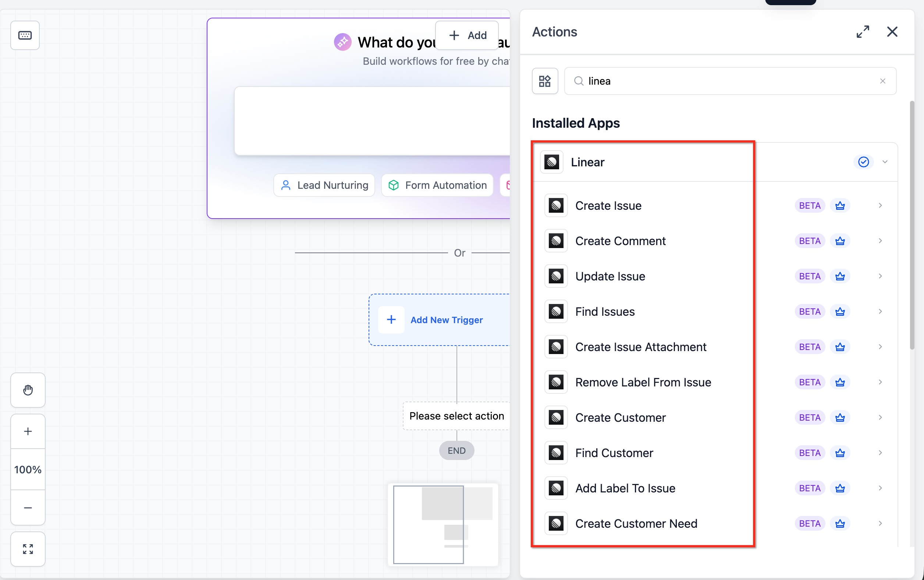The image size is (924, 580).
Task: Select the Create Customer action
Action: click(x=715, y=417)
